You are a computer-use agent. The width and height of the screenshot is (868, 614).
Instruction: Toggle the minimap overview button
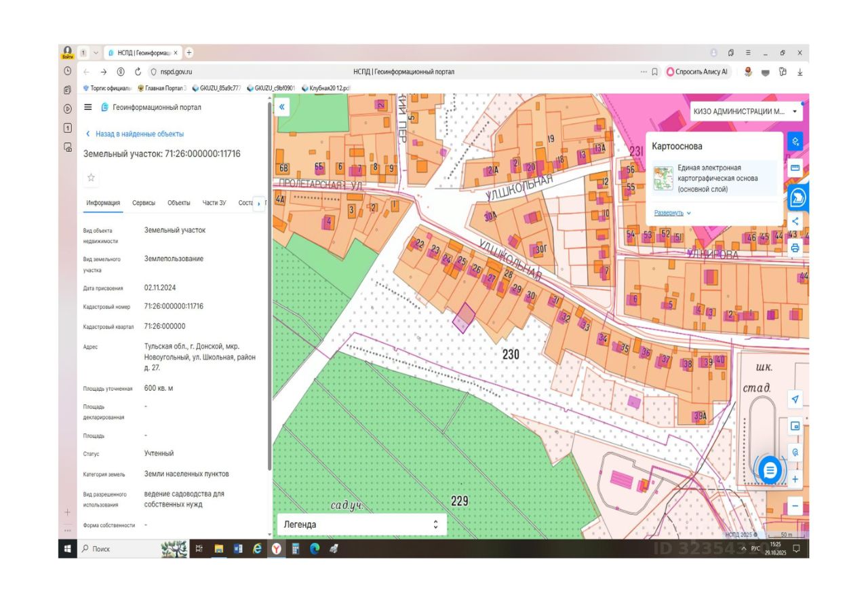(x=795, y=427)
